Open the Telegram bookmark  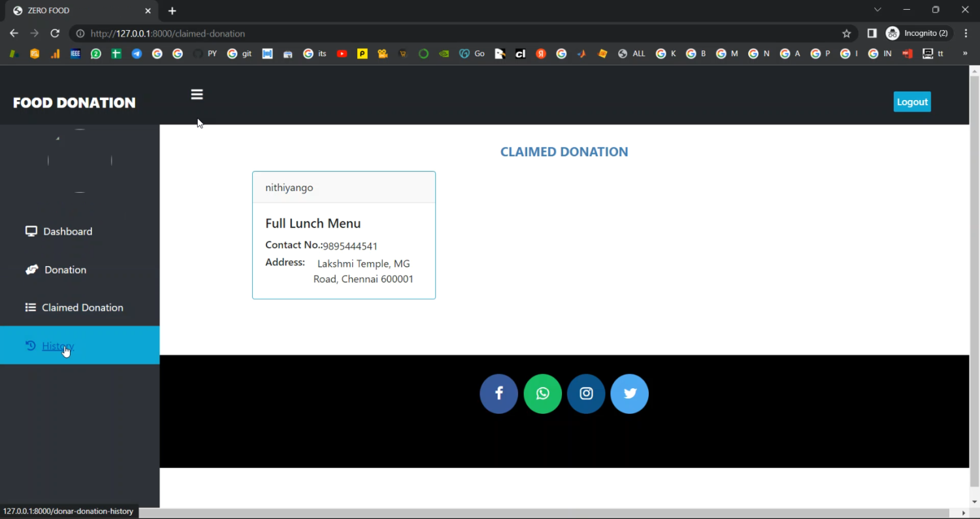click(x=137, y=54)
